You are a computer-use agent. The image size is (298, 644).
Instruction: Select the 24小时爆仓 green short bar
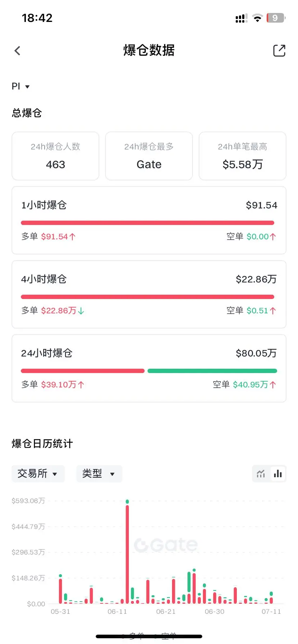212,371
